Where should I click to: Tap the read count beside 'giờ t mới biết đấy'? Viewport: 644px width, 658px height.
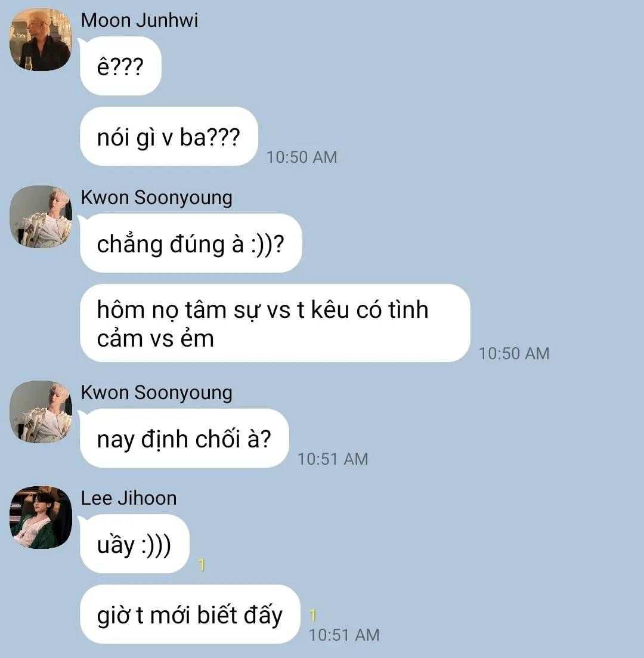pyautogui.click(x=312, y=616)
